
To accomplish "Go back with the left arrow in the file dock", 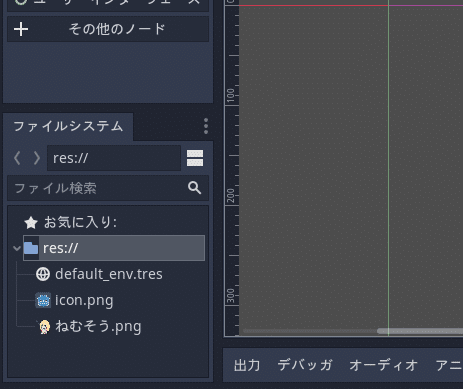I will (17, 158).
